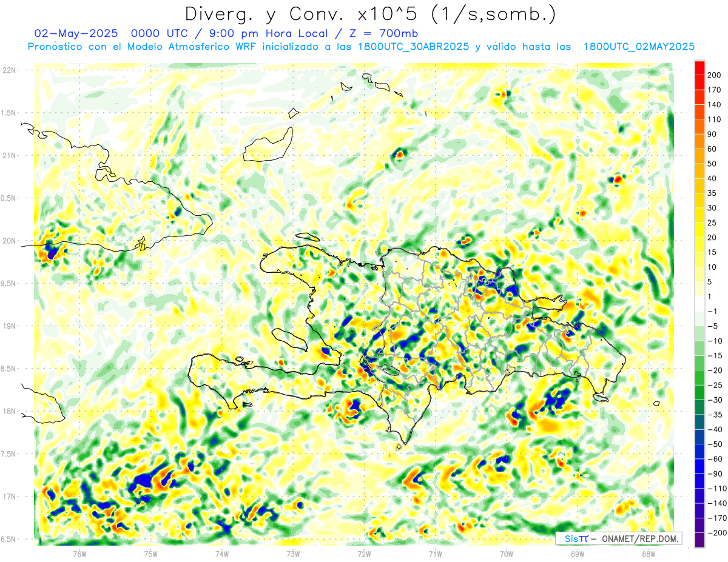The image size is (728, 562).
Task: Click the colorbar value '-20'
Action: pos(714,370)
